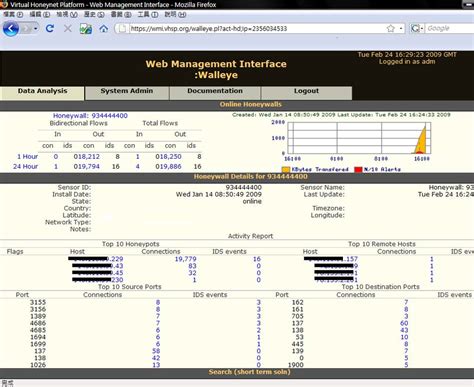
Task: Click the page icon in the address bar
Action: pyautogui.click(x=122, y=29)
